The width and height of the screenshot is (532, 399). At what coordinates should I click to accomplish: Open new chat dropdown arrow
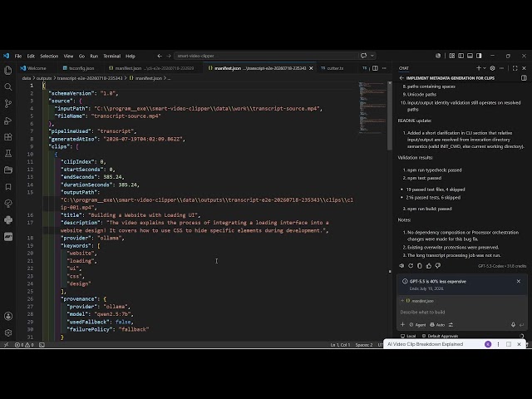(x=485, y=68)
